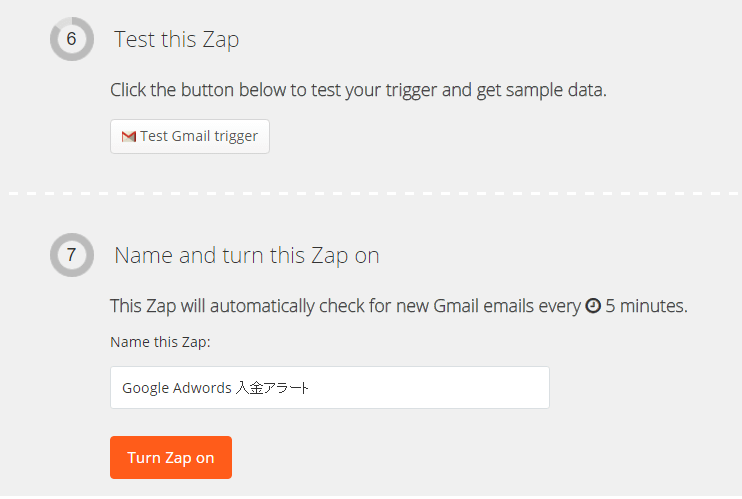Click the red Gmail envelope icon
Image resolution: width=742 pixels, height=499 pixels.
[129, 137]
